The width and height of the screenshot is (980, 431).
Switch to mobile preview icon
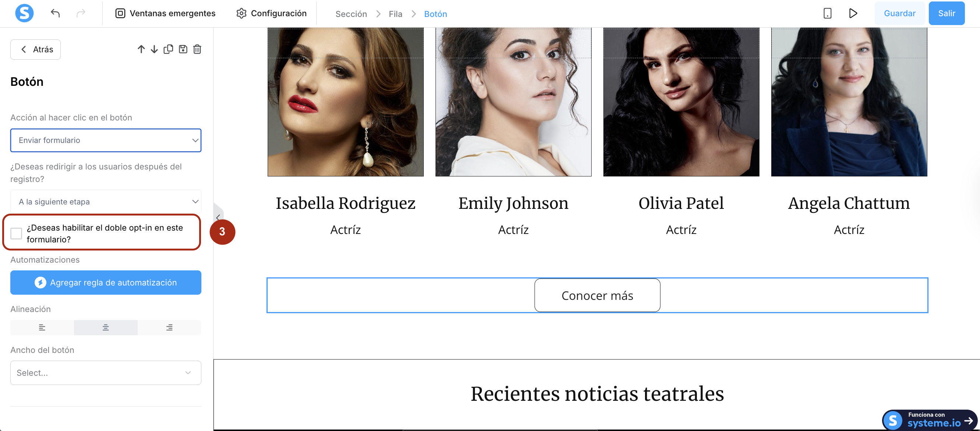coord(827,13)
